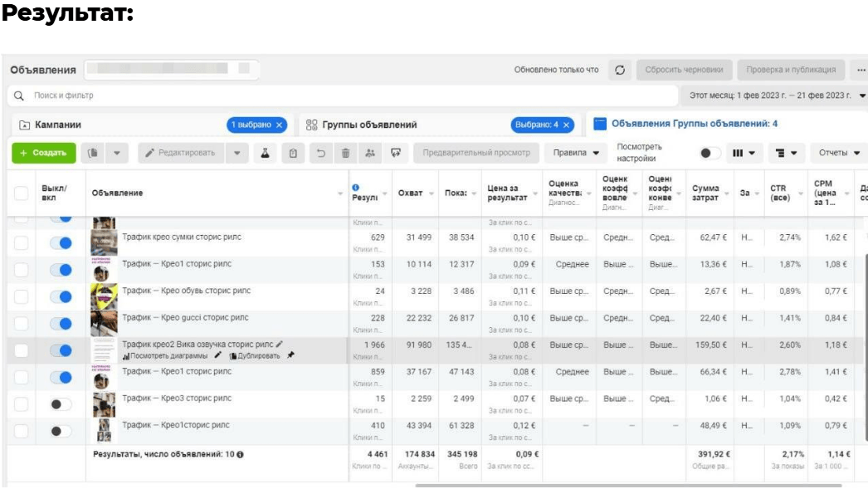Click 'Посмотреть диаграммы' link in highlighted row

click(x=166, y=355)
